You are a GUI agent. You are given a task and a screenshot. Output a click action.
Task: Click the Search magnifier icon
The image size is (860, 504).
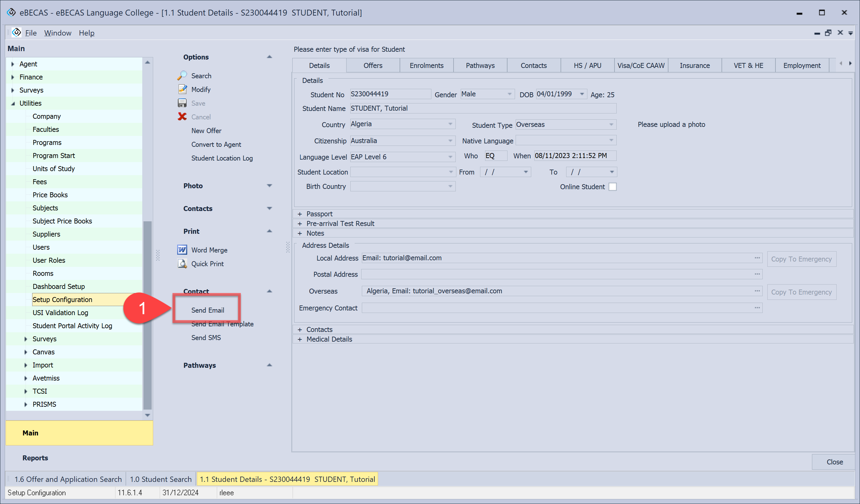[182, 76]
